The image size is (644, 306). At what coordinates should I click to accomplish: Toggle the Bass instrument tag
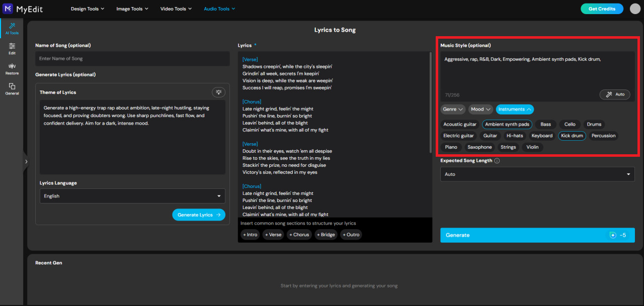click(x=546, y=124)
